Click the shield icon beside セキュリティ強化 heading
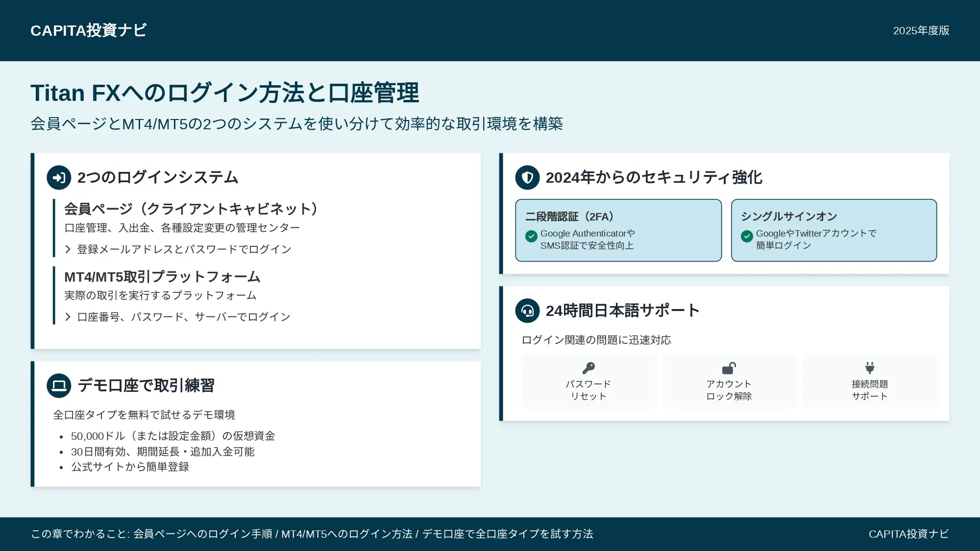Screen dimensions: 980x551 527,178
